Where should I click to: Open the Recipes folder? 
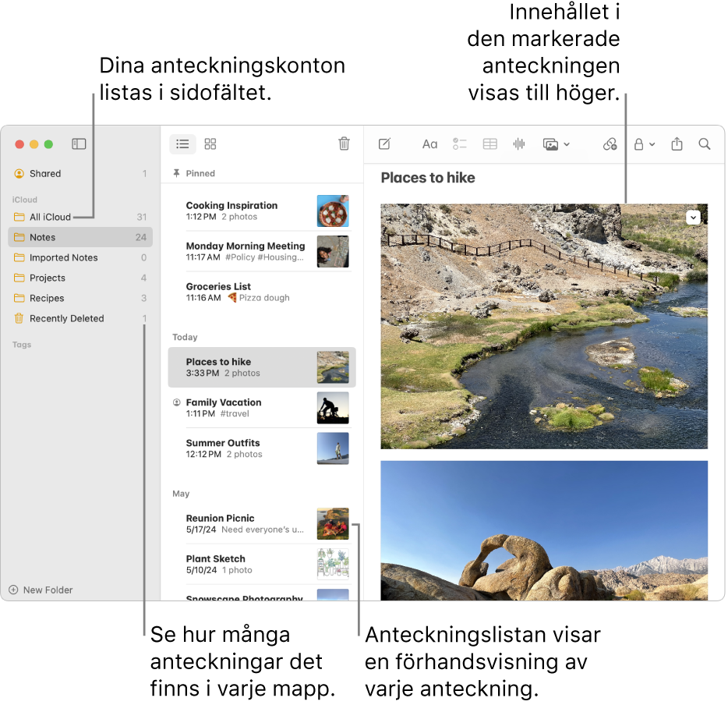(80, 298)
